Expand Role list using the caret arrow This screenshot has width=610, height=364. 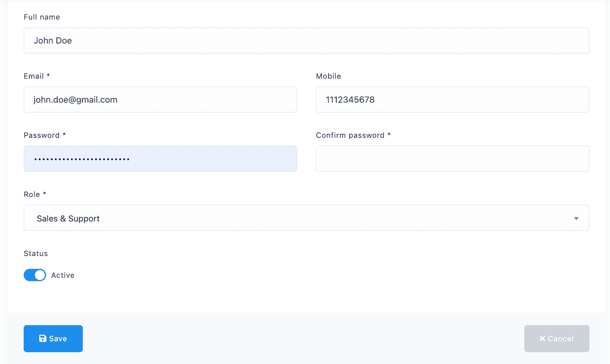coord(576,219)
